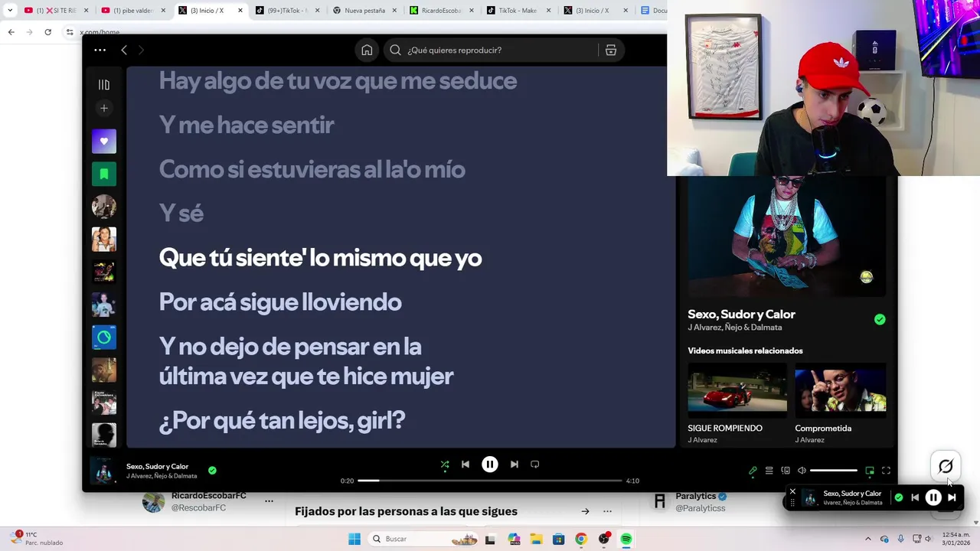Toggle repeat in Spotify player bar

click(535, 465)
